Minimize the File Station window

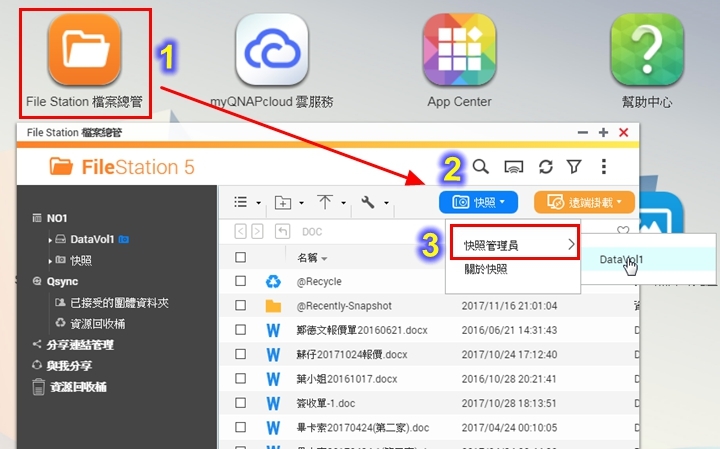point(583,132)
